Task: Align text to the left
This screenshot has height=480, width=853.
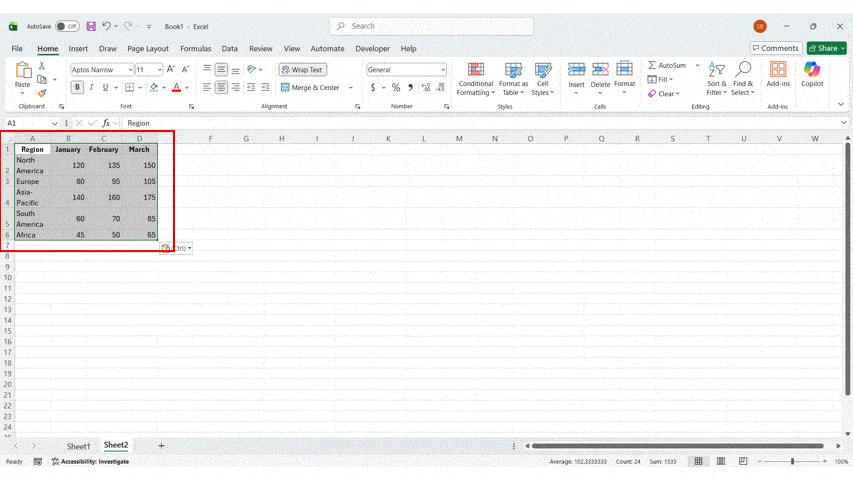Action: coord(207,87)
